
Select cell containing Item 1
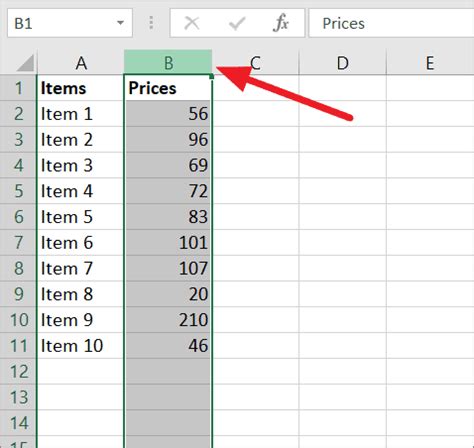click(80, 114)
